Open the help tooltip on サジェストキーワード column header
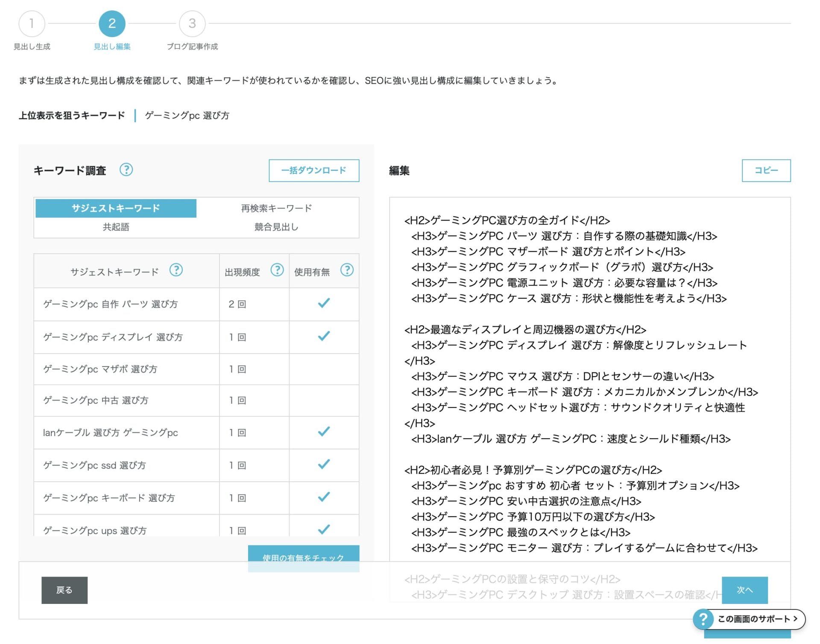This screenshot has height=644, width=820. point(176,270)
